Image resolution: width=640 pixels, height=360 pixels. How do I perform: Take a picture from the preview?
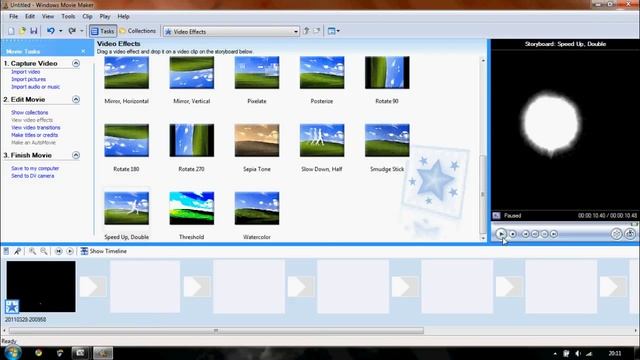pos(630,234)
